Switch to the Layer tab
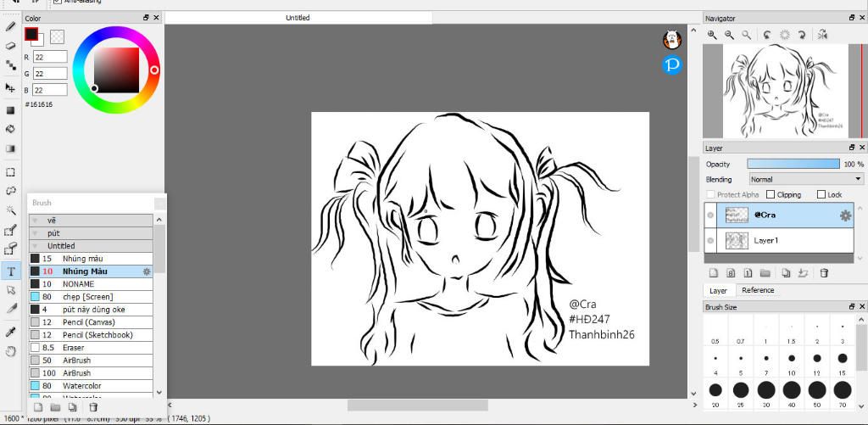Viewport: 868px width, 425px height. 718,290
